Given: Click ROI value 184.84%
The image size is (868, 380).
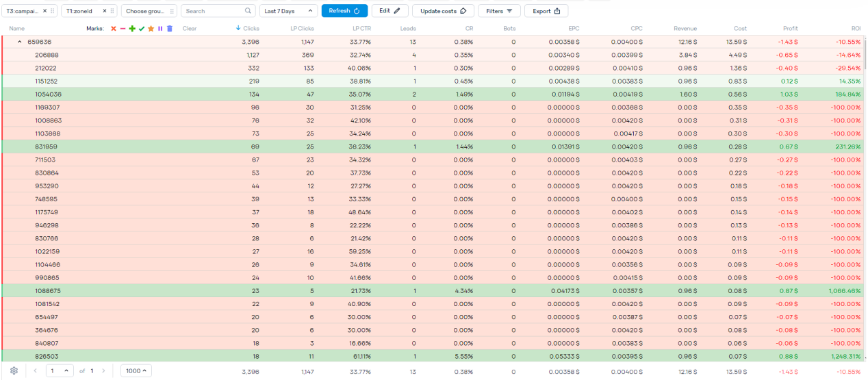Looking at the screenshot, I should (847, 94).
